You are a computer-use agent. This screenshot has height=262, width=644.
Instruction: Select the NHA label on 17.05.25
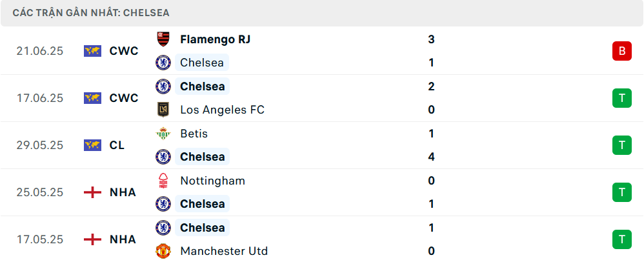point(123,239)
